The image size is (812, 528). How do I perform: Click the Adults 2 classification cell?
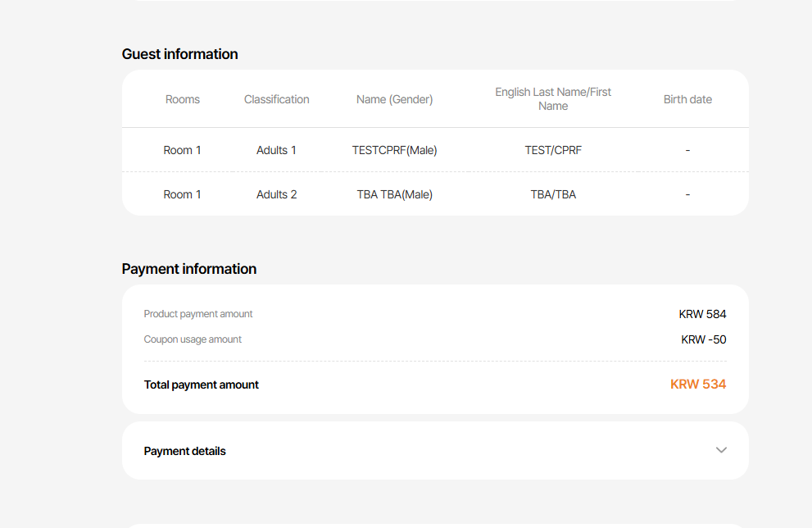276,194
